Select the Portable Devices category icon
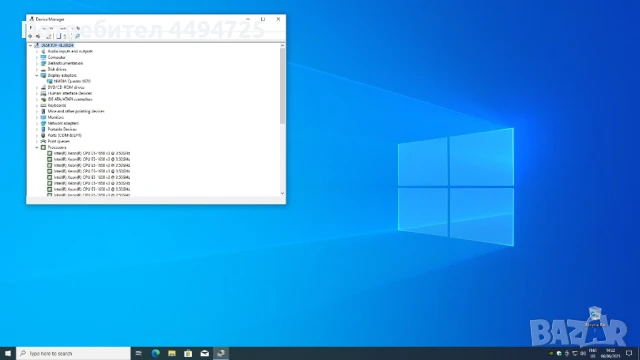This screenshot has width=640, height=360. (43, 129)
